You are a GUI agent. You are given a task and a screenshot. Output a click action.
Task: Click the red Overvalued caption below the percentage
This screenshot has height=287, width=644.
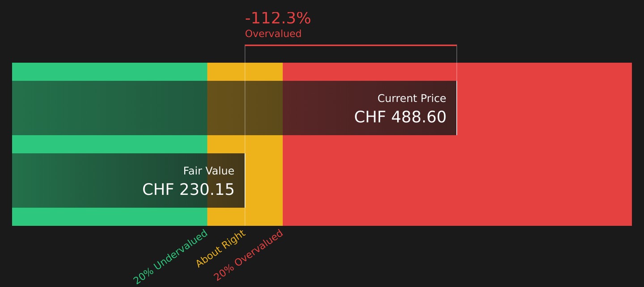pos(273,34)
